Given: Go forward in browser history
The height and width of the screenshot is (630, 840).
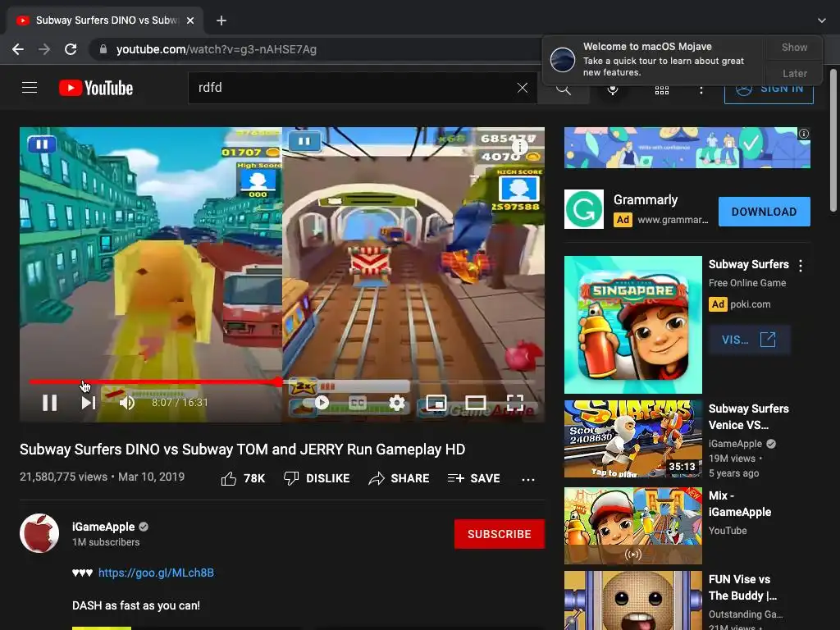Looking at the screenshot, I should click(44, 49).
